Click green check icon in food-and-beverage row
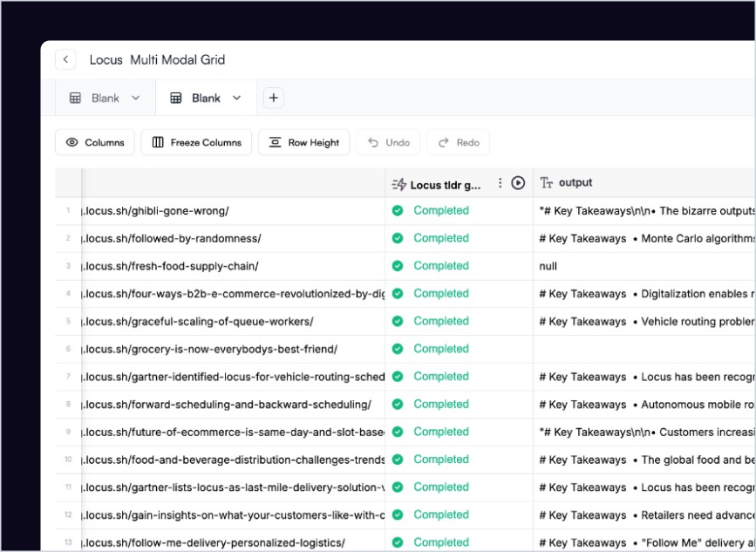The height and width of the screenshot is (552, 756). coord(398,460)
